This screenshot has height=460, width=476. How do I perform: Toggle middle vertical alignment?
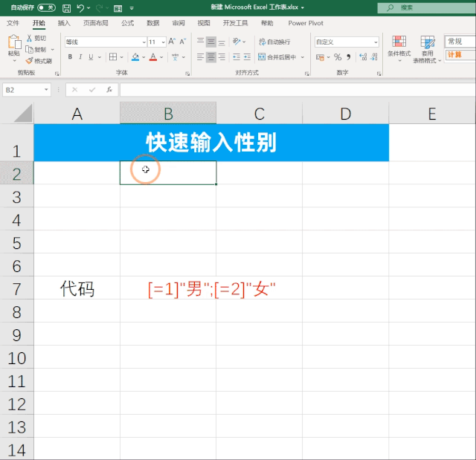[x=211, y=42]
